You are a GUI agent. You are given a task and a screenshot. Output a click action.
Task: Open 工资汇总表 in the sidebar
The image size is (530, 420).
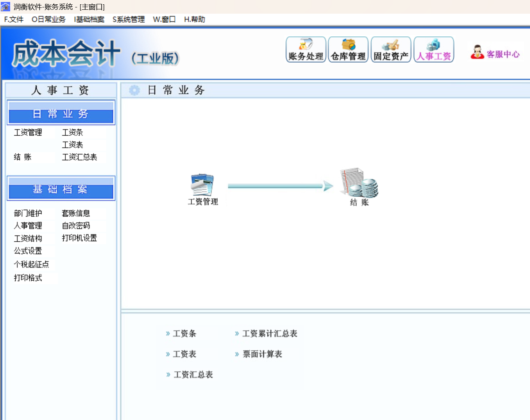[x=79, y=157]
